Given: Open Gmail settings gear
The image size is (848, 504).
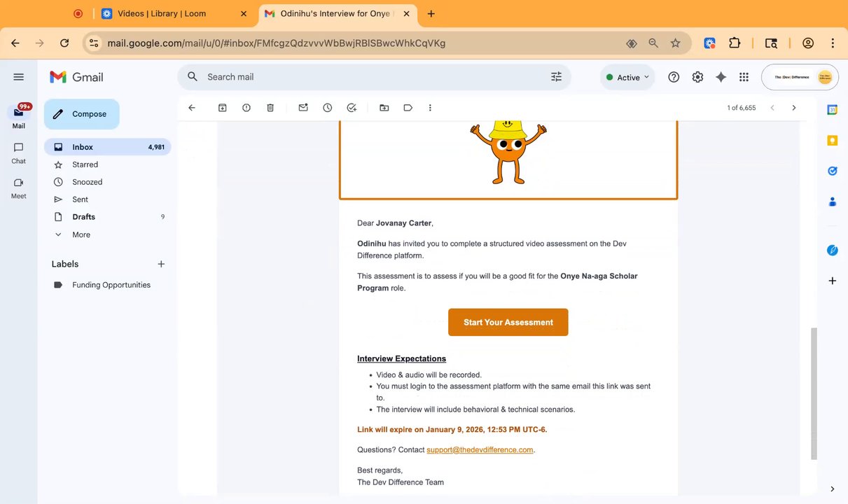Looking at the screenshot, I should [x=697, y=77].
